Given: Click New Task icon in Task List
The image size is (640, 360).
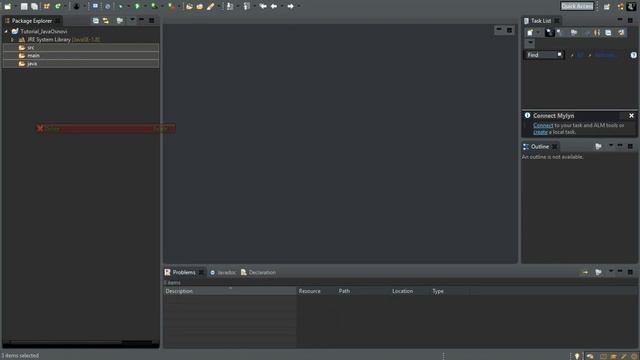Looking at the screenshot, I should pyautogui.click(x=530, y=33).
